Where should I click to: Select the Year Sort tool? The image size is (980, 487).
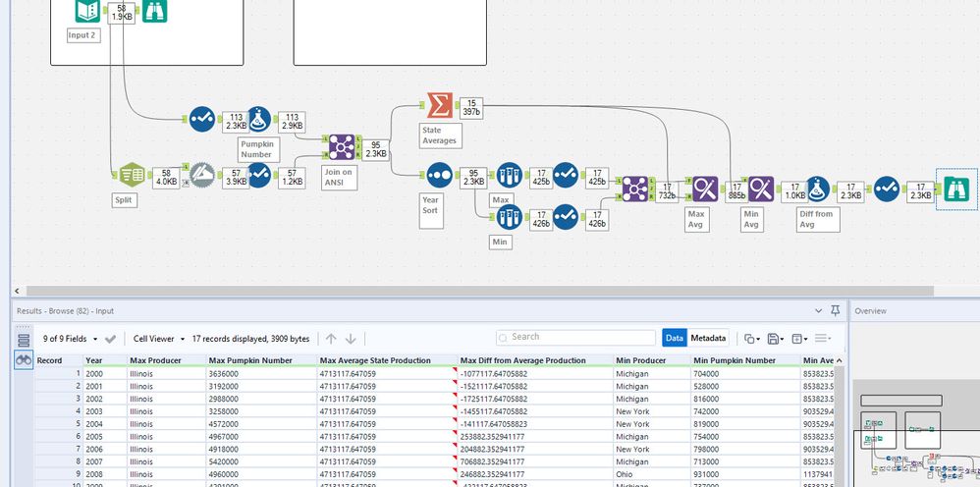pos(439,176)
